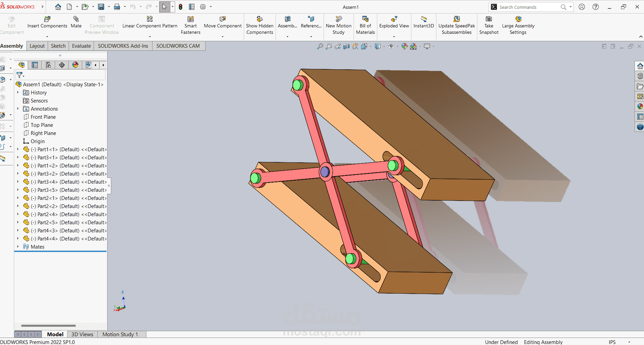
Task: Open the Options gear icon
Action: (203, 7)
